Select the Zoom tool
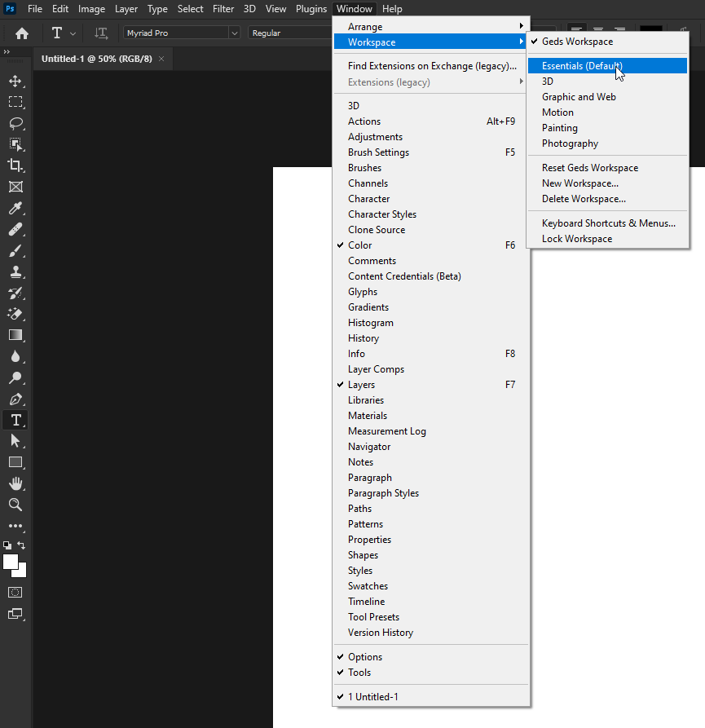The height and width of the screenshot is (728, 705). (15, 505)
